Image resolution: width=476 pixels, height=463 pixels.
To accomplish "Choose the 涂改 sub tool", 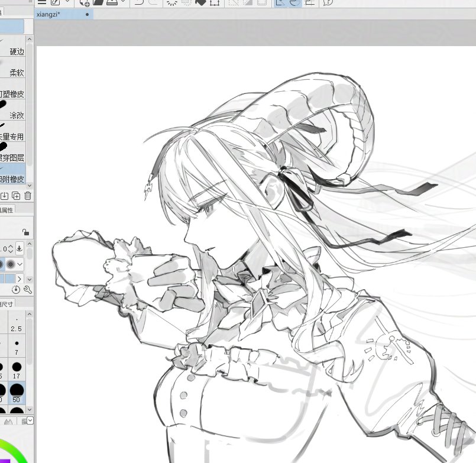I will point(13,109).
